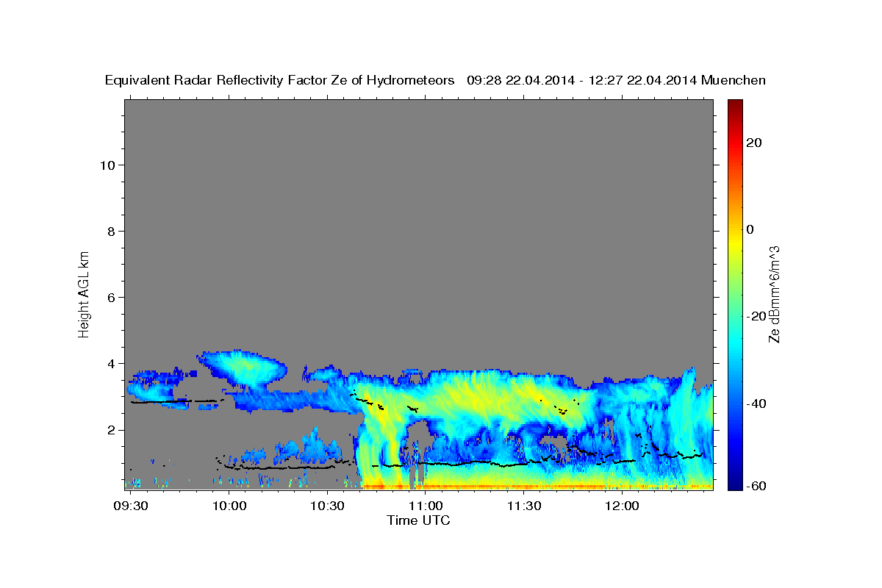The image size is (882, 588).
Task: Click the isolated cloud blob above 10:00
Action: point(243,368)
